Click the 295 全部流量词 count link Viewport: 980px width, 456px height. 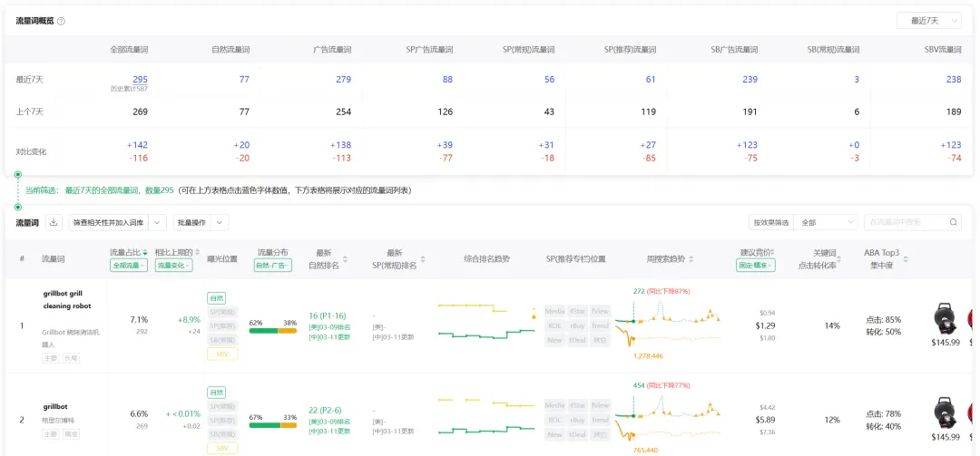click(x=140, y=80)
